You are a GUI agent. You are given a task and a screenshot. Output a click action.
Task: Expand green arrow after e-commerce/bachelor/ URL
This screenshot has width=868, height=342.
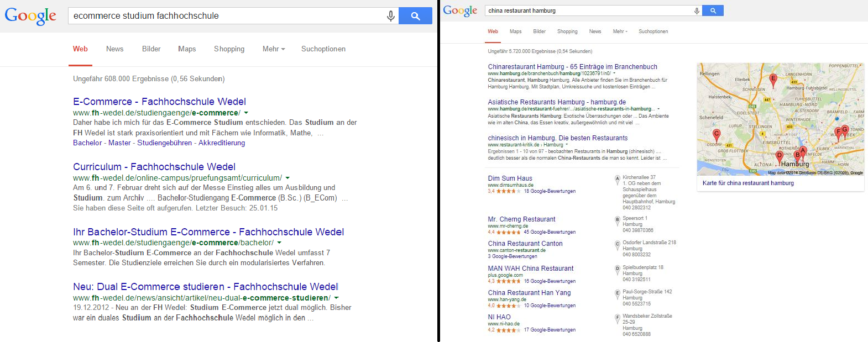point(279,243)
